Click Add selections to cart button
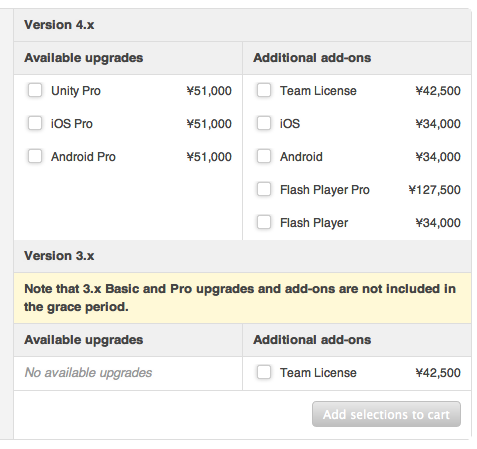 coord(386,414)
